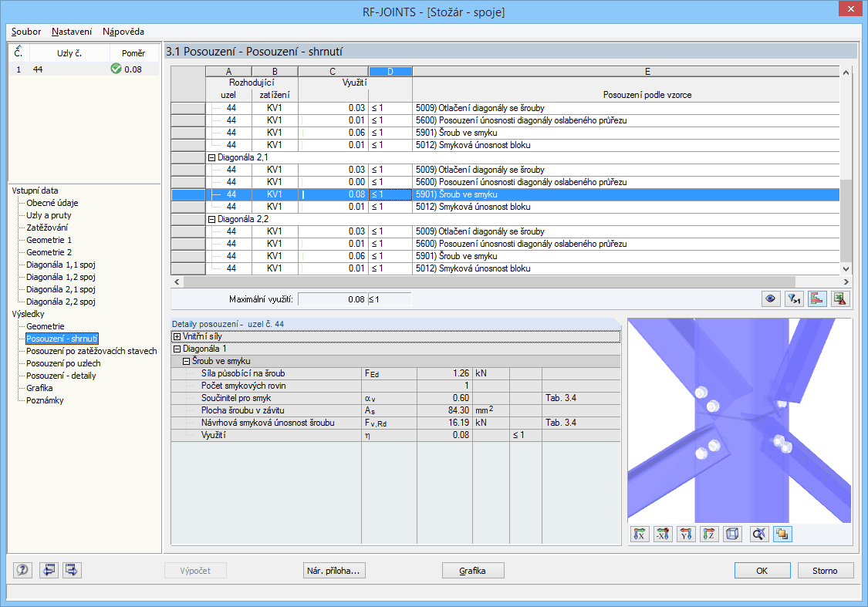The width and height of the screenshot is (868, 607).
Task: Click the Návrhová smyková únosnost šroubu row
Action: pyautogui.click(x=395, y=423)
